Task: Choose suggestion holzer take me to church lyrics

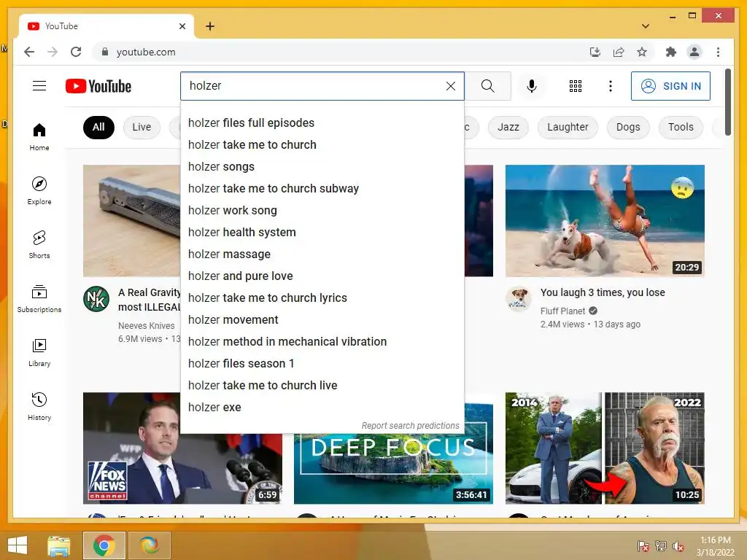Action: coord(322,298)
